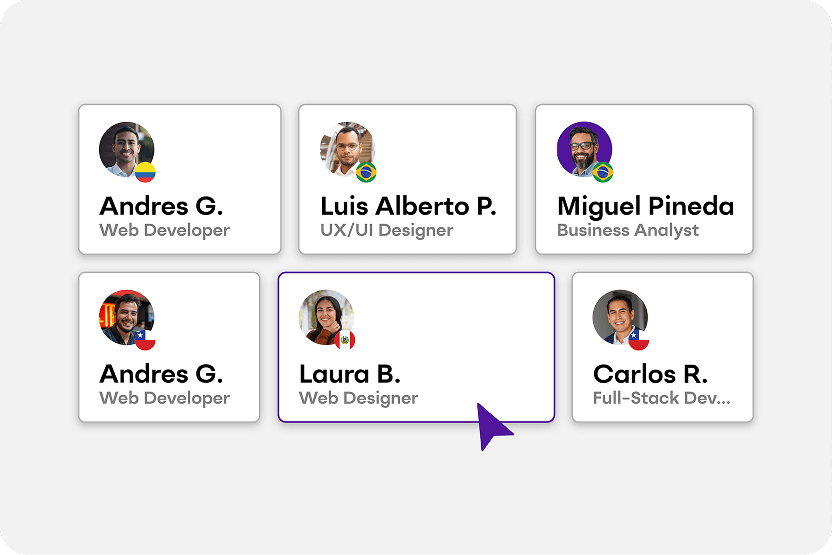
Task: Click the Chile flag badge on Andres G.
Action: tap(146, 340)
